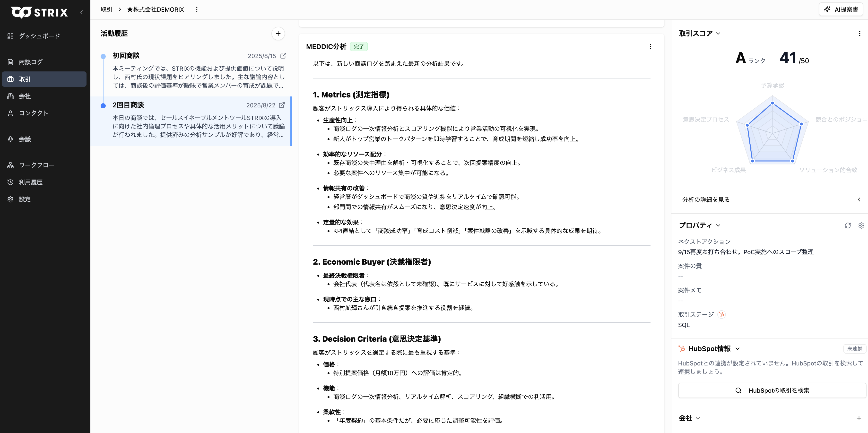Click the 取引 briefcase icon in the sidebar

10,79
